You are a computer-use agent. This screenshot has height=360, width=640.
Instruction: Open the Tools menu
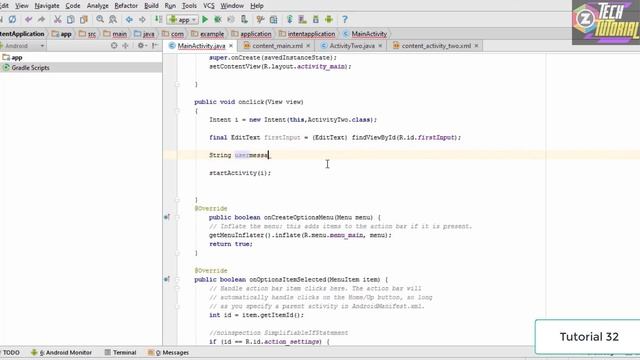[x=189, y=6]
